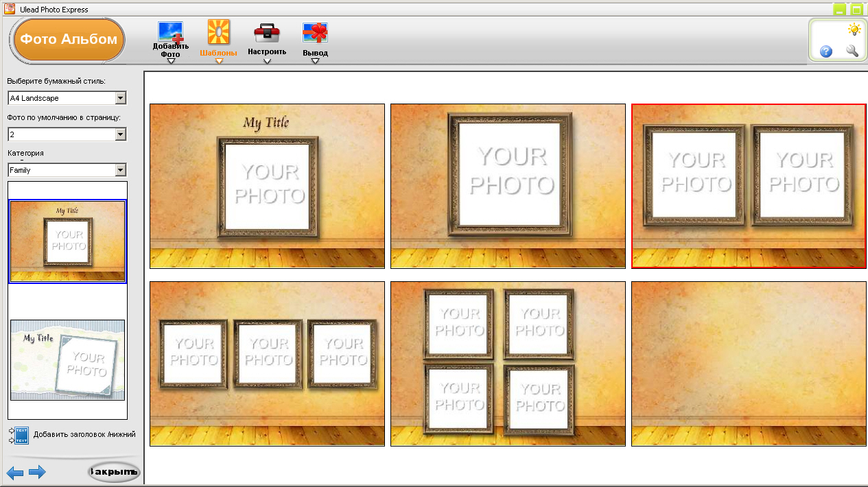This screenshot has height=487, width=868.
Task: Select the four-frame page layout
Action: click(508, 364)
